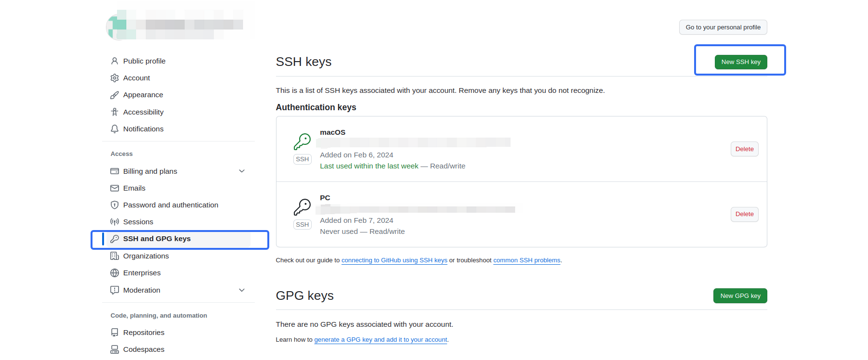Navigate to Codespaces in the sidebar
Screen dimensions: 868x360
pyautogui.click(x=144, y=349)
